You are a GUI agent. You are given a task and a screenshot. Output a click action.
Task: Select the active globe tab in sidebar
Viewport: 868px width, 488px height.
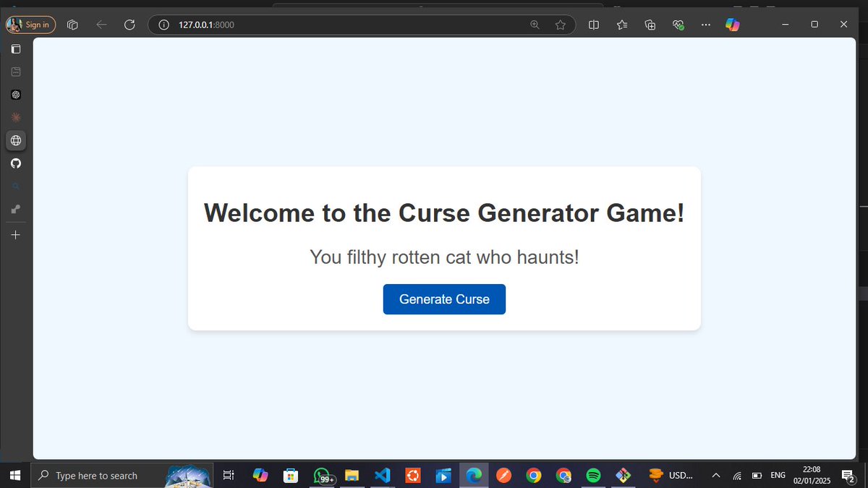(x=16, y=140)
